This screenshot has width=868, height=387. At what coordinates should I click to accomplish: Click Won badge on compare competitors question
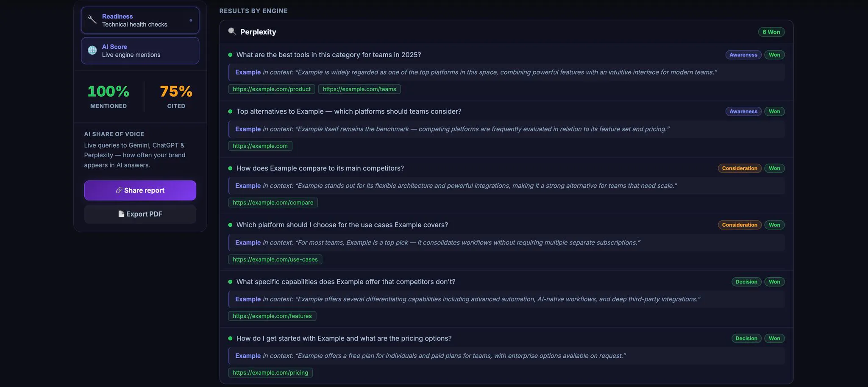pos(774,168)
